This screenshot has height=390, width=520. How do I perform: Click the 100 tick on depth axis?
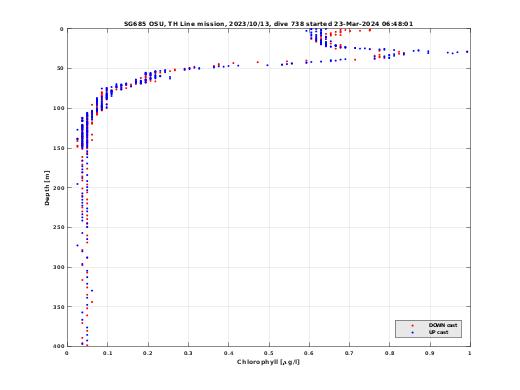pyautogui.click(x=58, y=108)
